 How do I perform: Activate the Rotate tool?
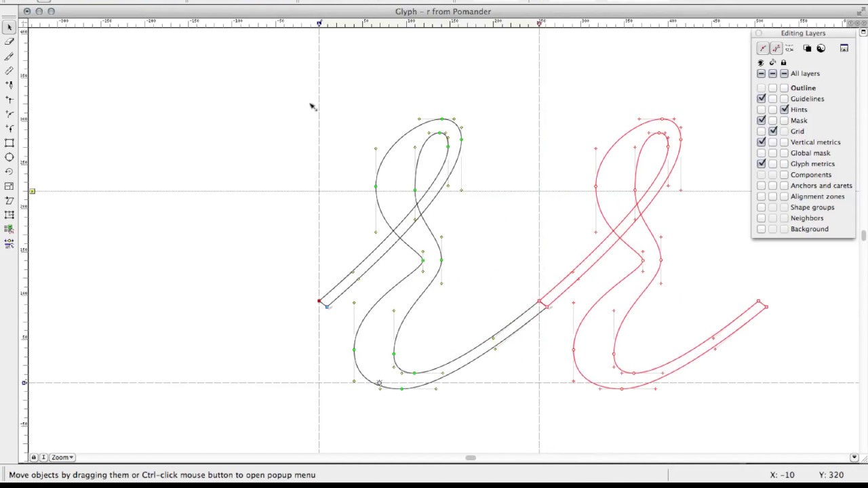(9, 171)
